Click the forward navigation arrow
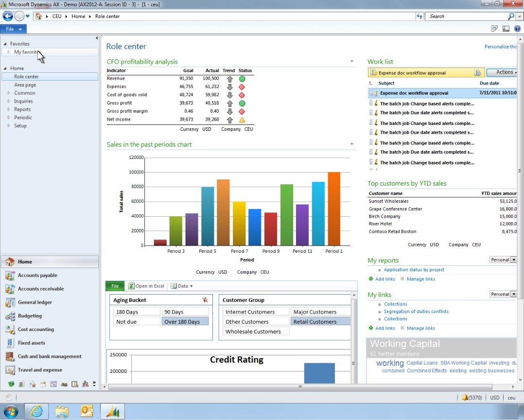This screenshot has width=524, height=420. point(19,16)
